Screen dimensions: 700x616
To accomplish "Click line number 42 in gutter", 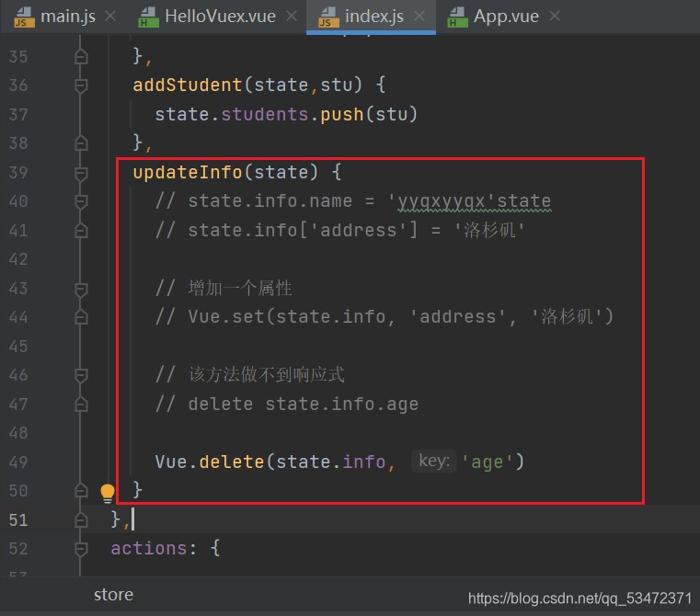I will point(18,259).
